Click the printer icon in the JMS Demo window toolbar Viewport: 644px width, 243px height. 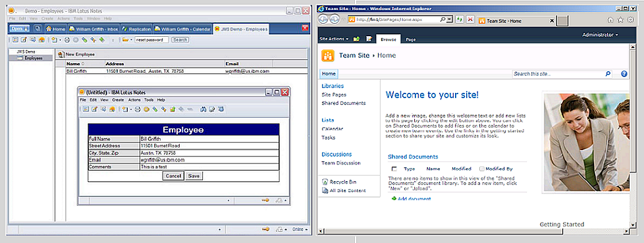(x=67, y=40)
